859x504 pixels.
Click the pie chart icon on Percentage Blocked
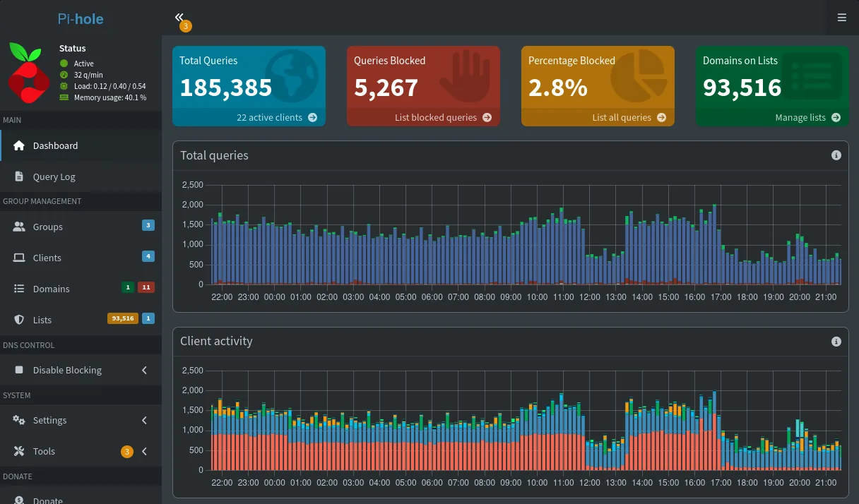[x=638, y=76]
